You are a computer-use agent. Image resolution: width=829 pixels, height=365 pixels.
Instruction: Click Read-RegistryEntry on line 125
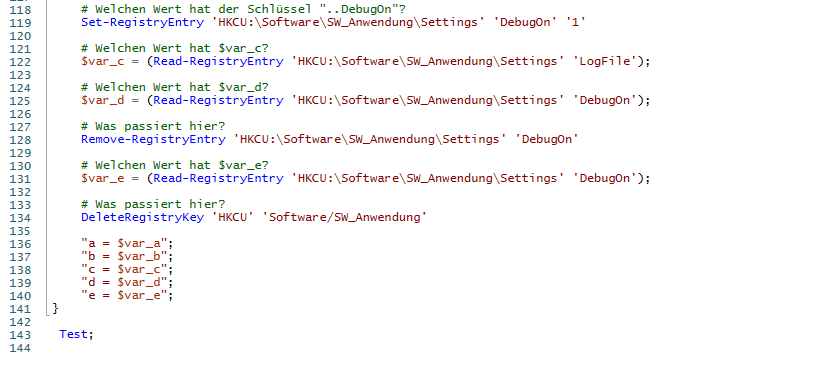click(218, 101)
